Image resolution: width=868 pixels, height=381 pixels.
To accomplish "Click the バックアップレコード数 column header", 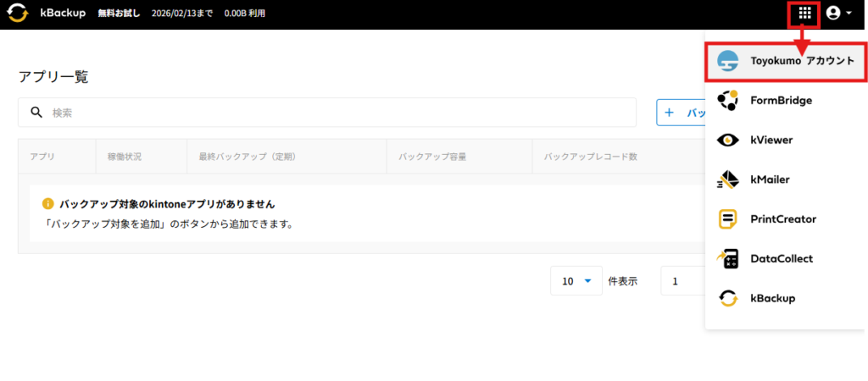I will 590,157.
